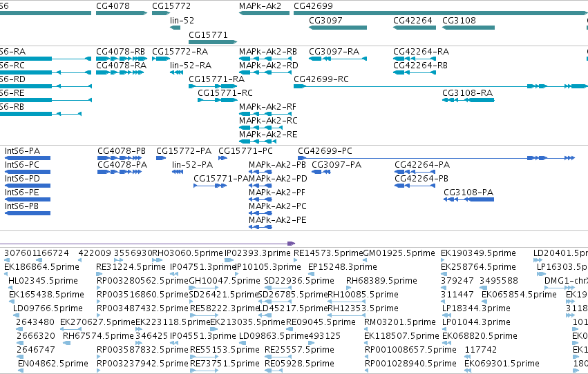
Task: Select EST SD22936.5prime
Action: tap(278, 288)
